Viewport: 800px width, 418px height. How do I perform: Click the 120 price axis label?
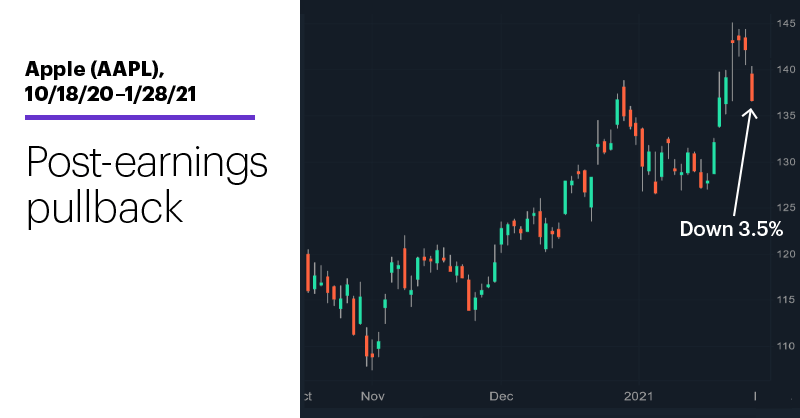coord(786,254)
